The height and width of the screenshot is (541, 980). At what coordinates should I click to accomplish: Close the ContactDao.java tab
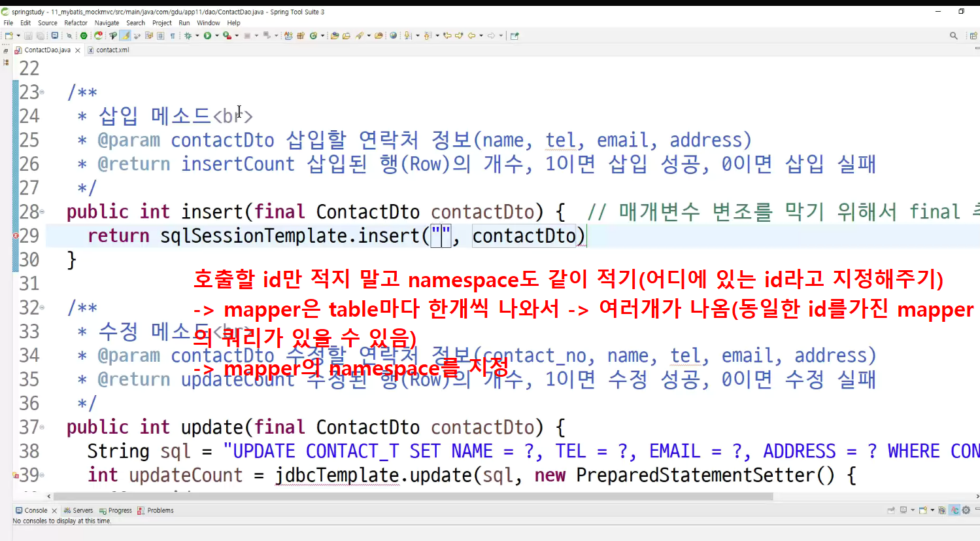pos(78,50)
